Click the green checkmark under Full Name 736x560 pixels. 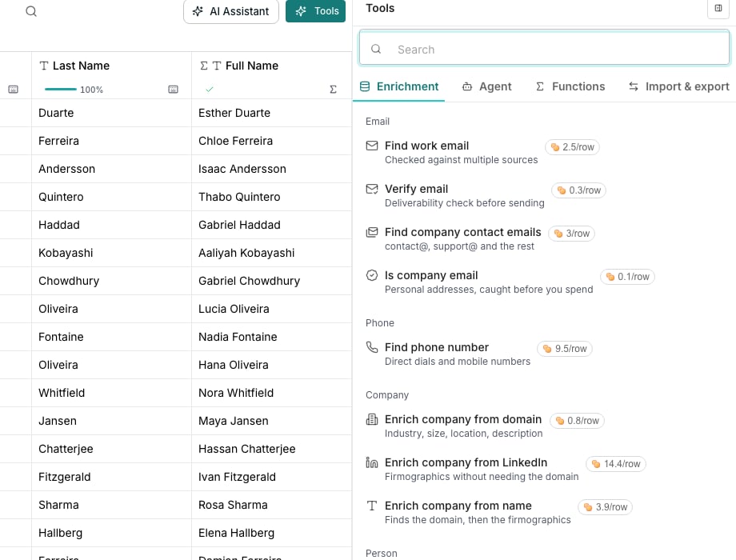(x=210, y=89)
